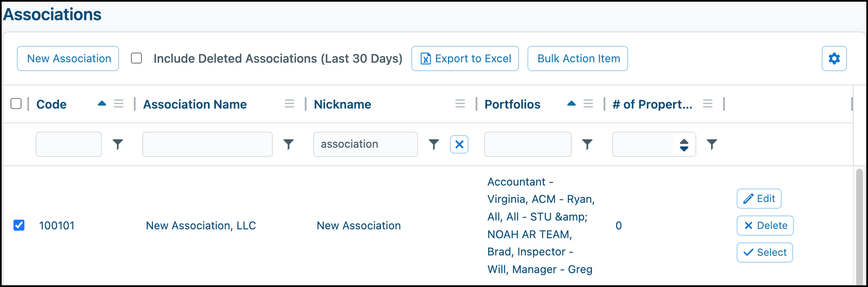Open the gear settings icon
The width and height of the screenshot is (868, 287).
(x=834, y=58)
